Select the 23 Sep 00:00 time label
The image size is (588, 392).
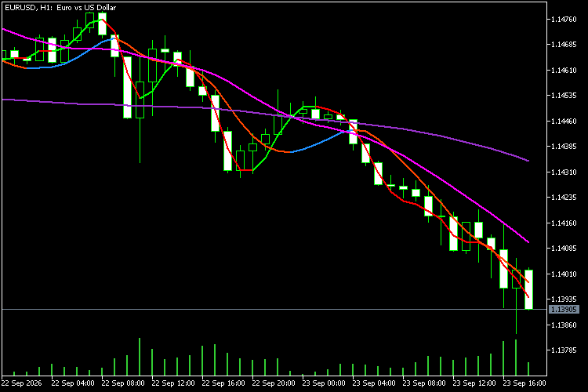[324, 383]
